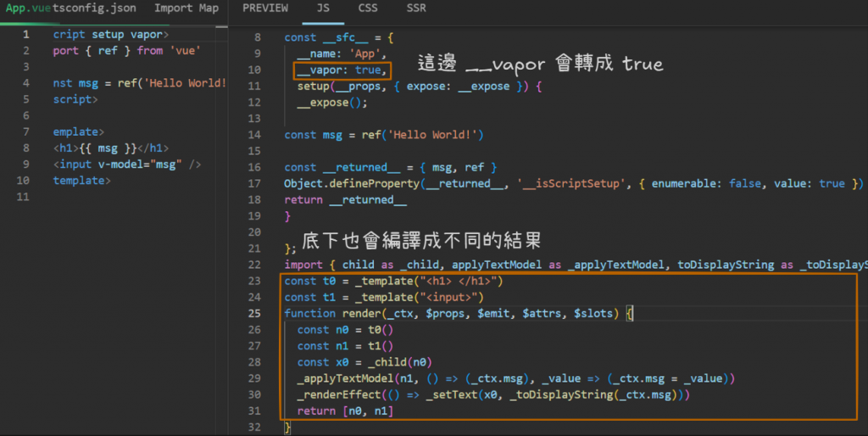Click the 'const n1 = t1()' line
The width and height of the screenshot is (868, 436).
pos(345,346)
